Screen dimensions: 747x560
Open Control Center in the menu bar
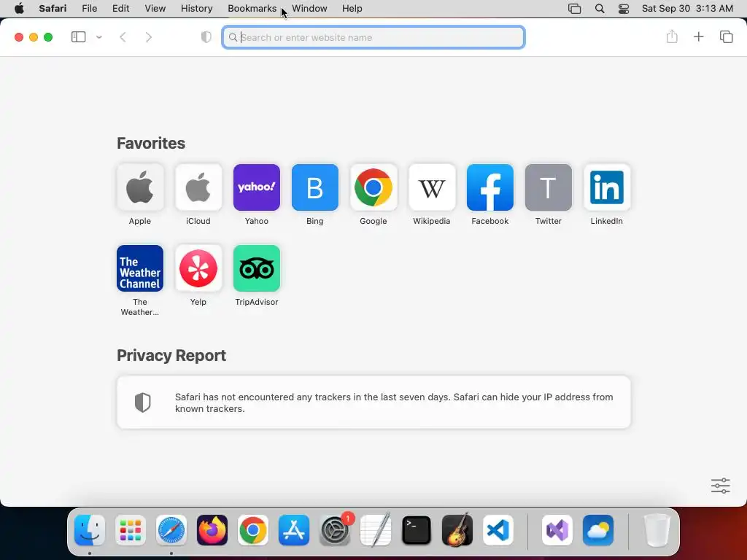pos(624,9)
